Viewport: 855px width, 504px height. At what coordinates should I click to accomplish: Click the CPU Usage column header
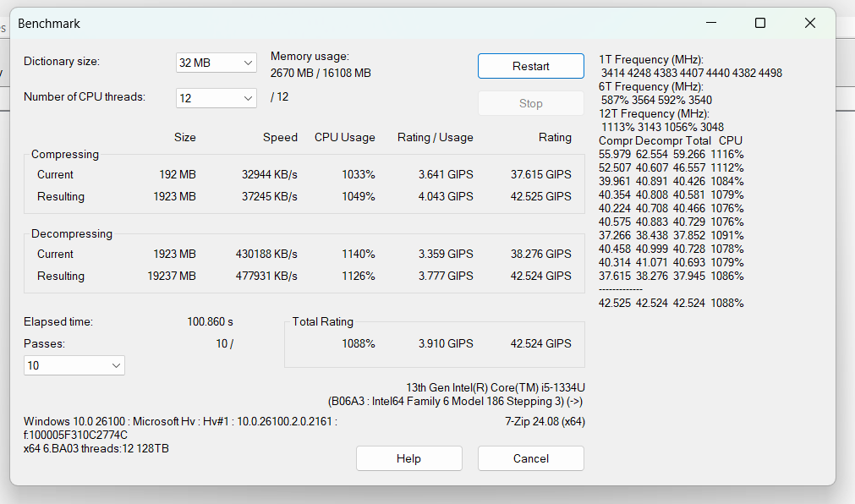(344, 138)
